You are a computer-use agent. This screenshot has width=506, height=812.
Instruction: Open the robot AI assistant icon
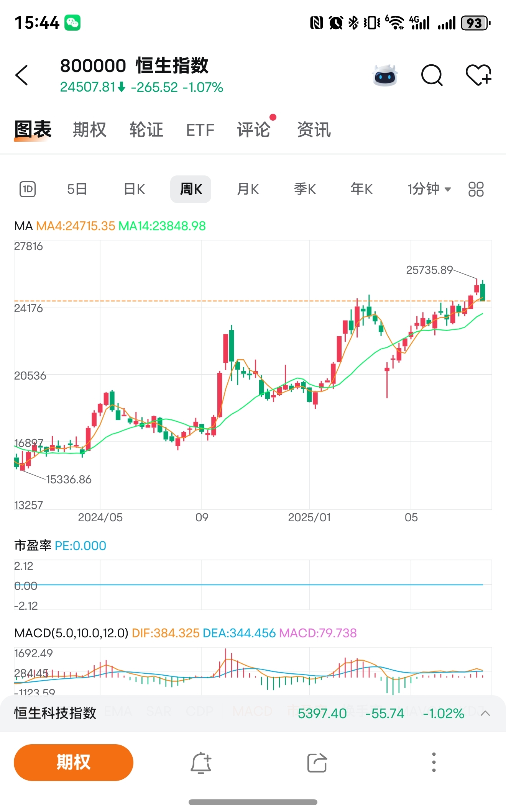[x=385, y=75]
